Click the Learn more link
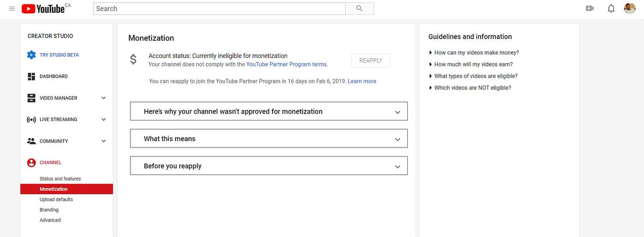644x237 pixels. click(362, 82)
